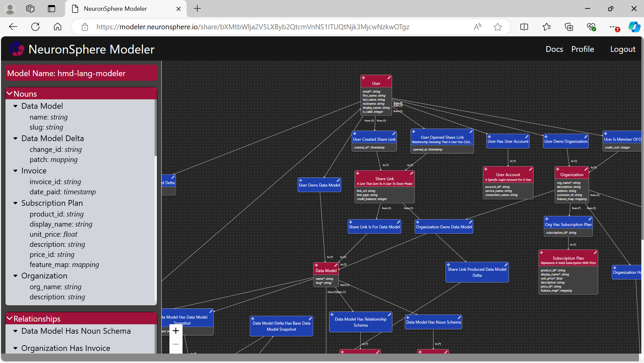Open the browser profile avatar
Screen dimensions: 644x363
tap(10, 9)
